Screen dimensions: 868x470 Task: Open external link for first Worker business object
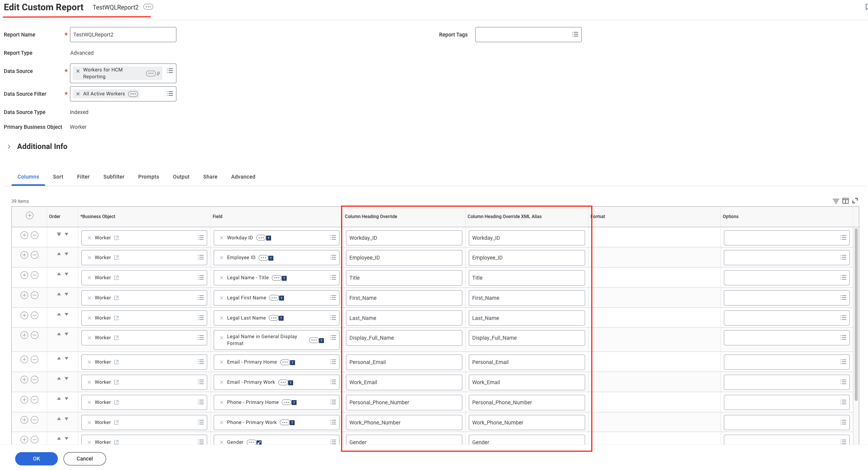tap(116, 237)
